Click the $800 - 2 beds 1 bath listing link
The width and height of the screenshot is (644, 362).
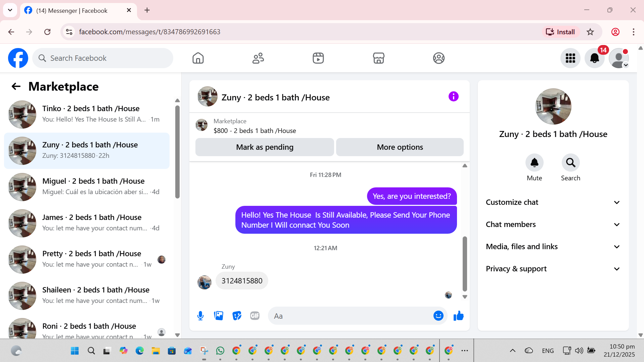pos(255,131)
